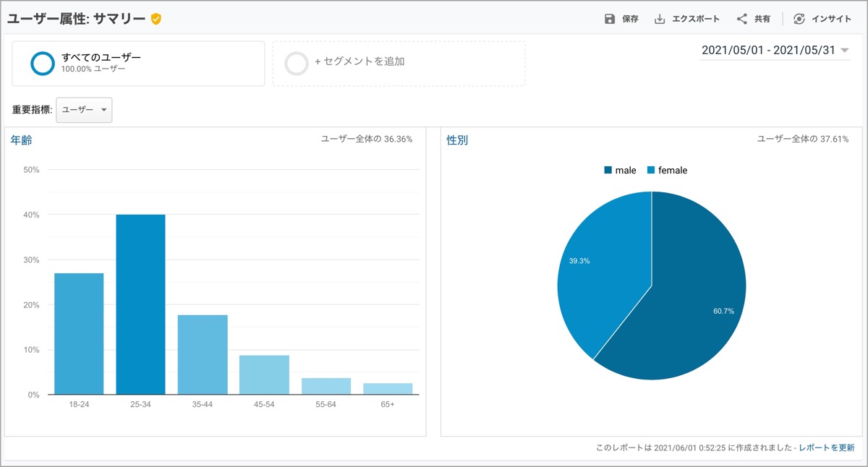Click the 50% axis label

(x=31, y=170)
